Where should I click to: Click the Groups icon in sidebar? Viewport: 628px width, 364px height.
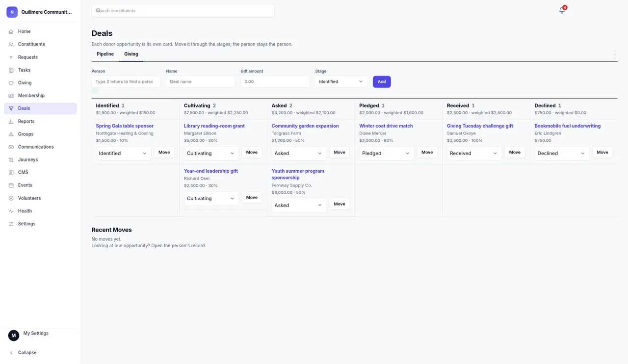[11, 134]
